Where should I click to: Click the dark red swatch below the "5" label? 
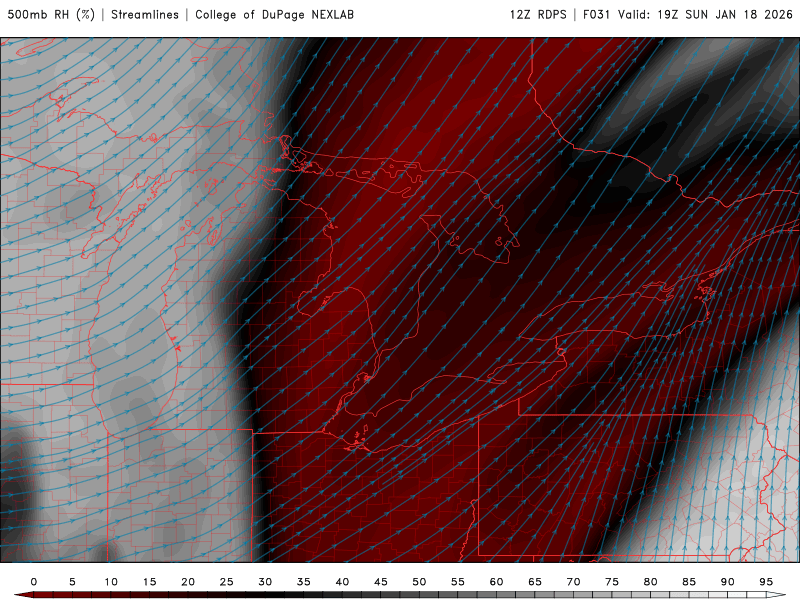72,595
